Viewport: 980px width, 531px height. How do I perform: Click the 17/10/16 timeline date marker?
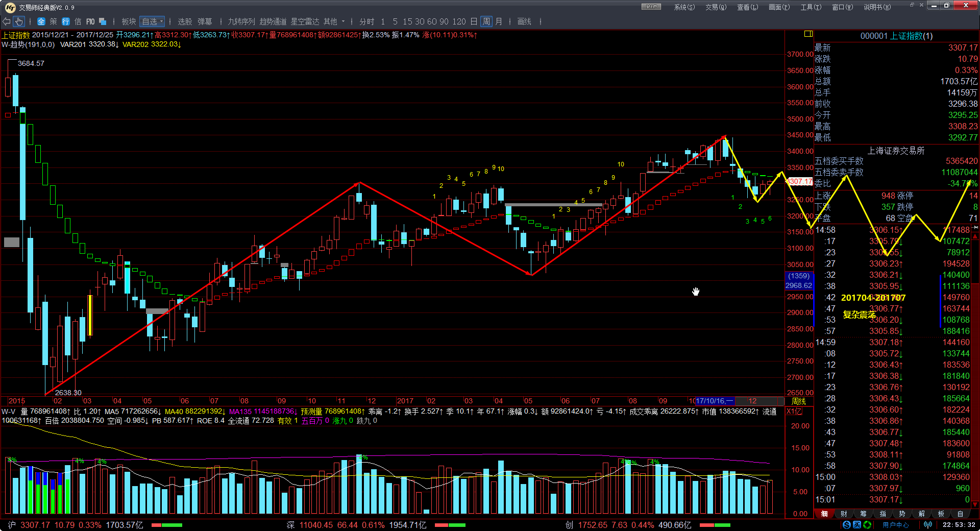pyautogui.click(x=714, y=401)
